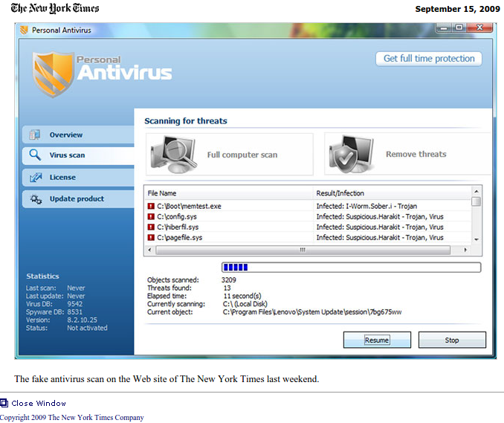Click the Last scan Never value
The width and height of the screenshot is (504, 423).
pyautogui.click(x=76, y=288)
